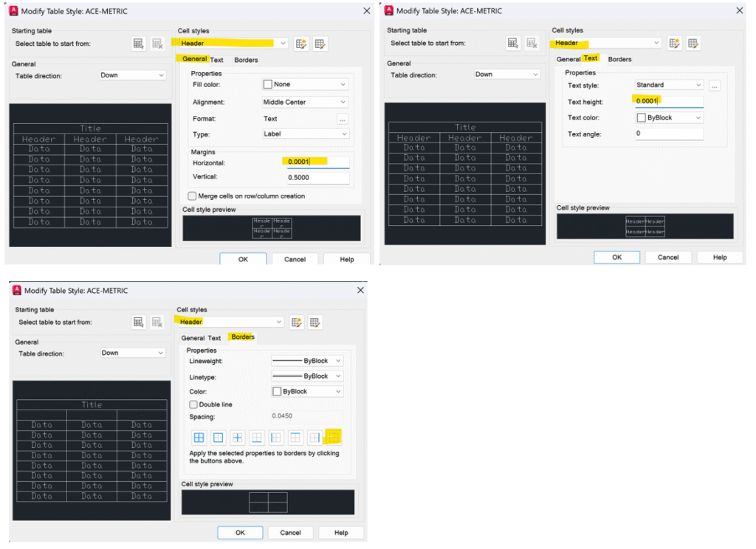756x549 pixels.
Task: Click Cancel in the Borders-tab dialog
Action: point(290,533)
